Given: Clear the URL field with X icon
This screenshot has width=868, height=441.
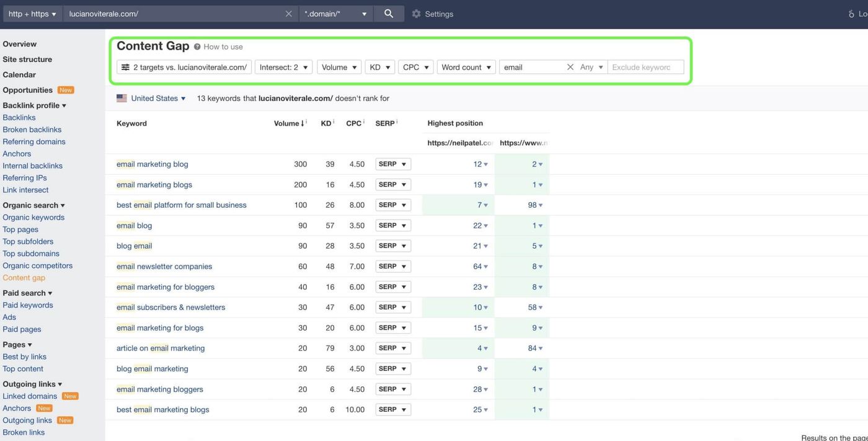Looking at the screenshot, I should 288,14.
